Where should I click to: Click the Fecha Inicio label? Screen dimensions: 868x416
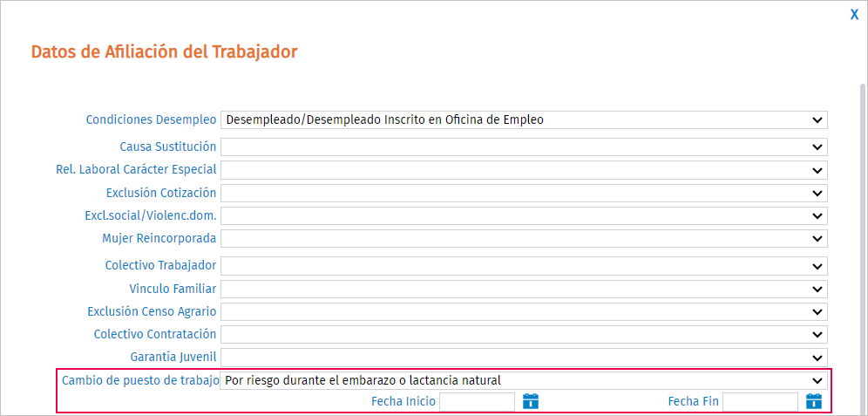(403, 401)
